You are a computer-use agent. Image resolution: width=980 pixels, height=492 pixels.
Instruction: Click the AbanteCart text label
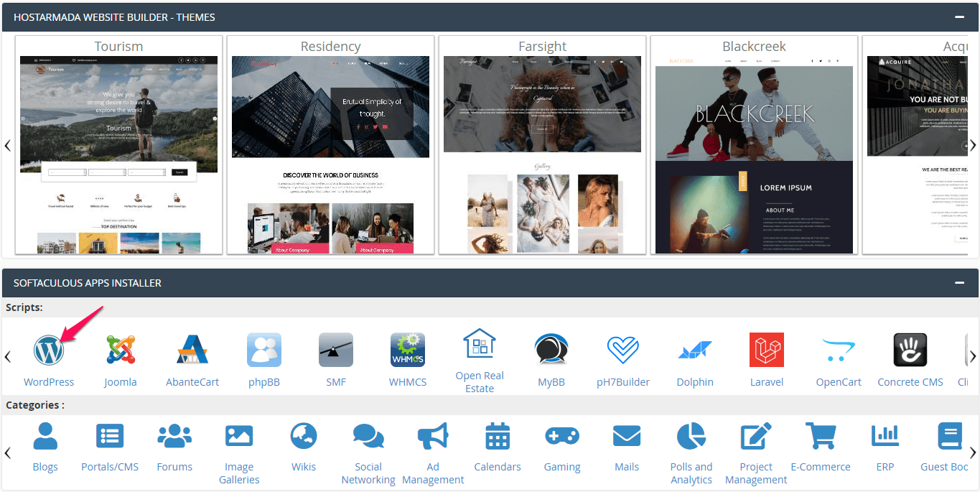pyautogui.click(x=192, y=382)
